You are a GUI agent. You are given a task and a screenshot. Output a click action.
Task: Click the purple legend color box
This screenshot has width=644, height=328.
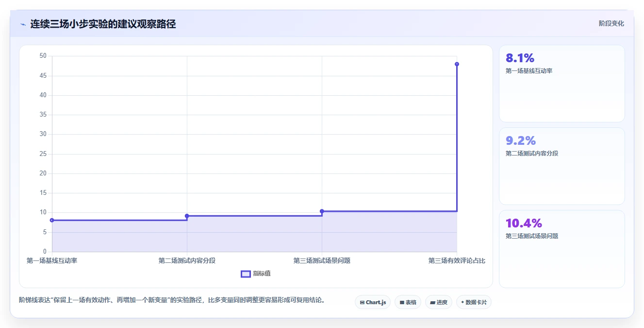click(246, 274)
